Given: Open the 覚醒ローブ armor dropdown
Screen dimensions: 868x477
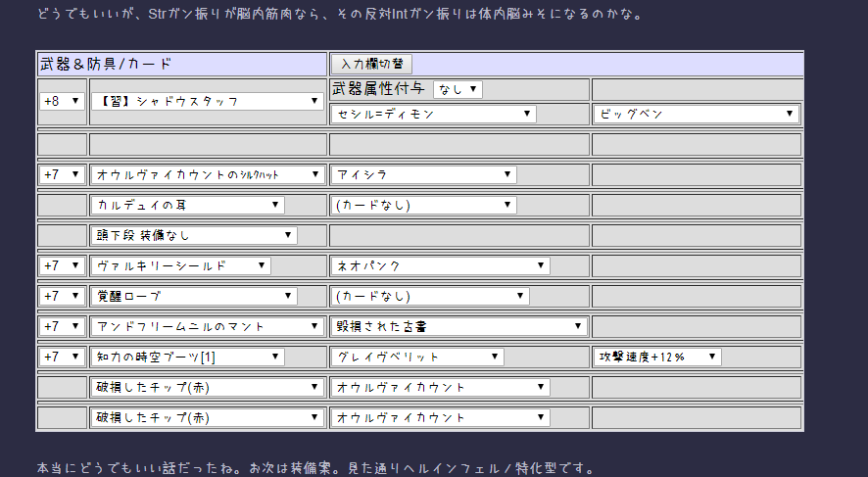Looking at the screenshot, I should click(x=194, y=297).
